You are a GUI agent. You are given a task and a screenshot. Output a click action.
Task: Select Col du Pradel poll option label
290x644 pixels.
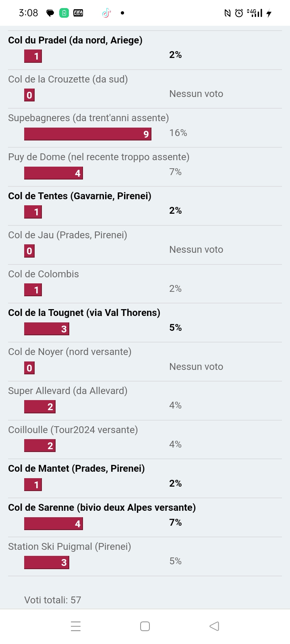75,40
